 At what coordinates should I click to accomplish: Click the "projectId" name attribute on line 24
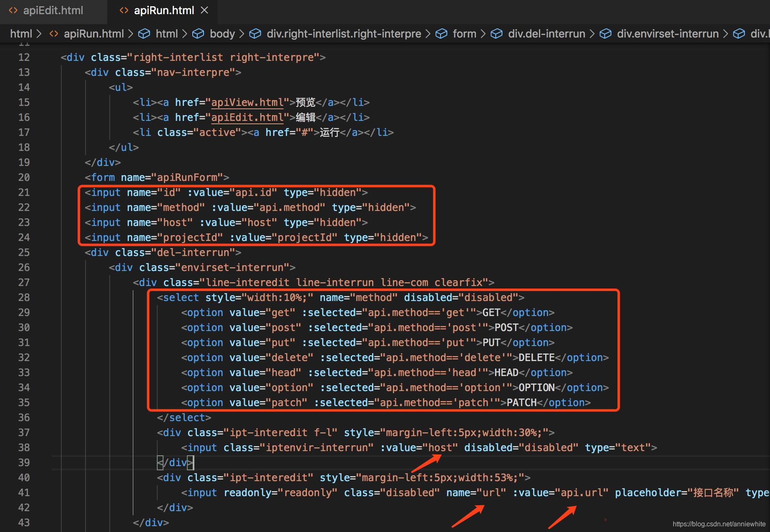pyautogui.click(x=190, y=238)
